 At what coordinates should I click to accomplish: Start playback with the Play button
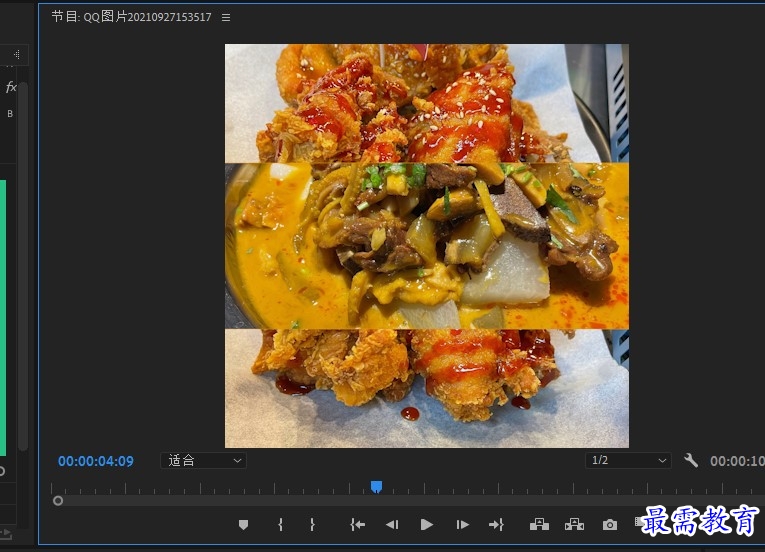click(427, 525)
